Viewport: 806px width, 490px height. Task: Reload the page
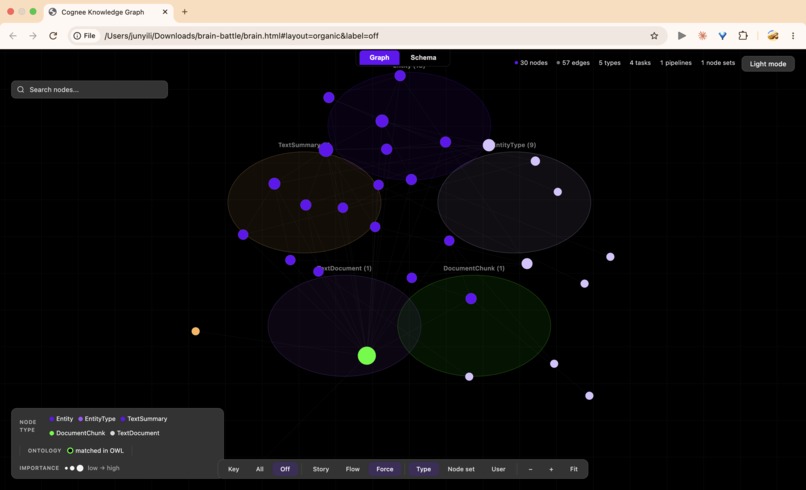53,35
